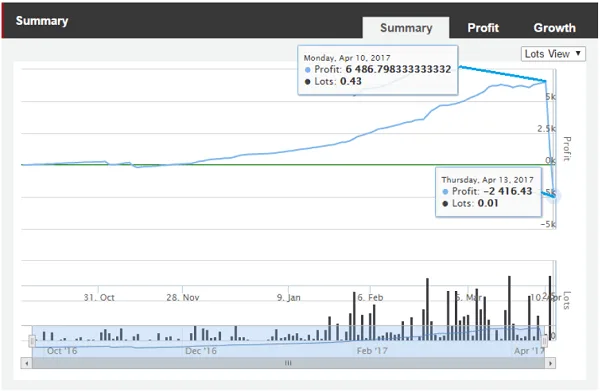The image size is (600, 391).
Task: Click the Profit value 6 486.798333333332
Action: click(x=398, y=69)
